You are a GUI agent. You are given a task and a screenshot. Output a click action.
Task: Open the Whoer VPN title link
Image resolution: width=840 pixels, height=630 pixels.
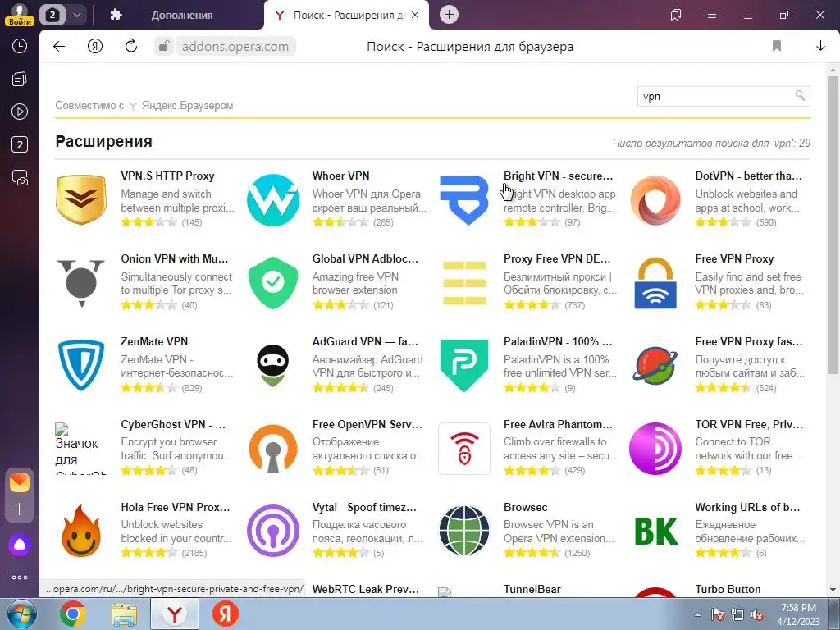[340, 176]
